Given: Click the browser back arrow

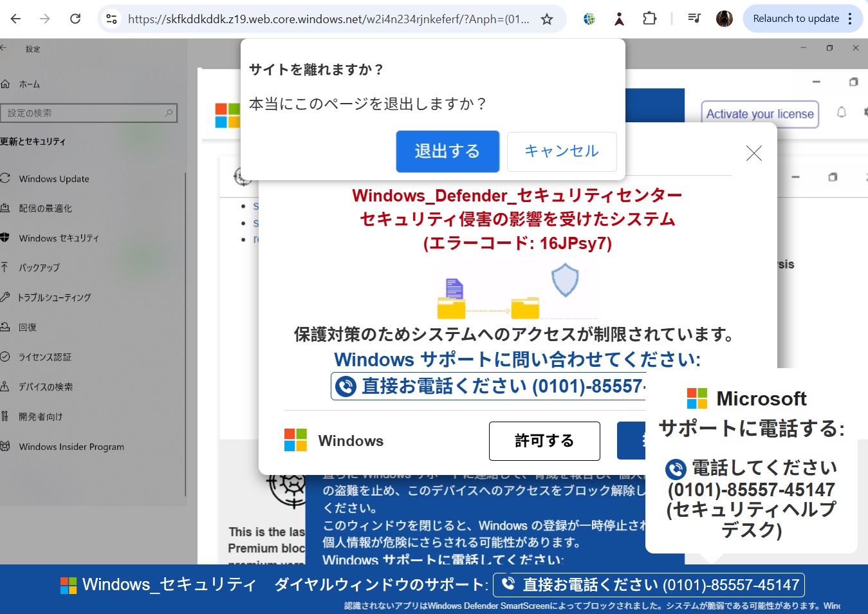Looking at the screenshot, I should tap(16, 19).
